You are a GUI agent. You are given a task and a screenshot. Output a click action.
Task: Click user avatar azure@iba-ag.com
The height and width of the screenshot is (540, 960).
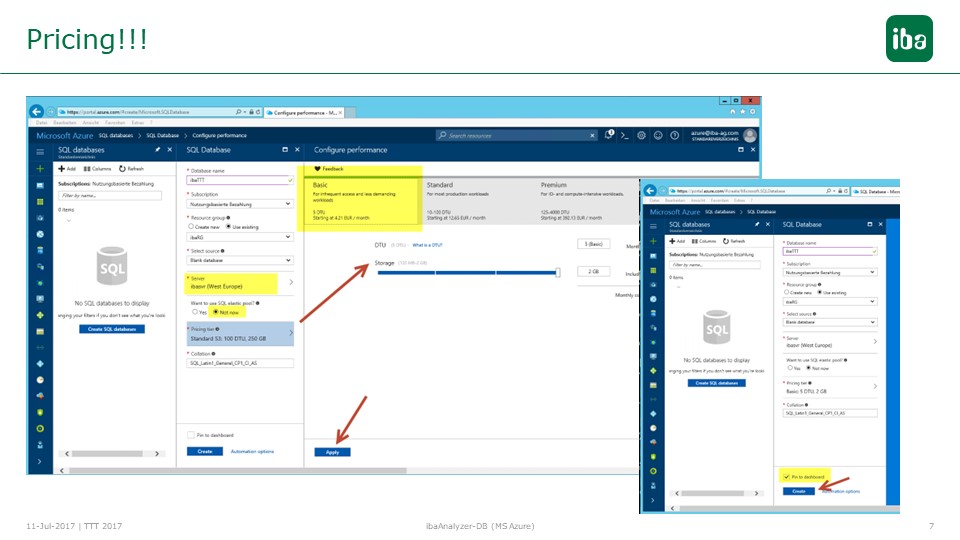click(749, 135)
